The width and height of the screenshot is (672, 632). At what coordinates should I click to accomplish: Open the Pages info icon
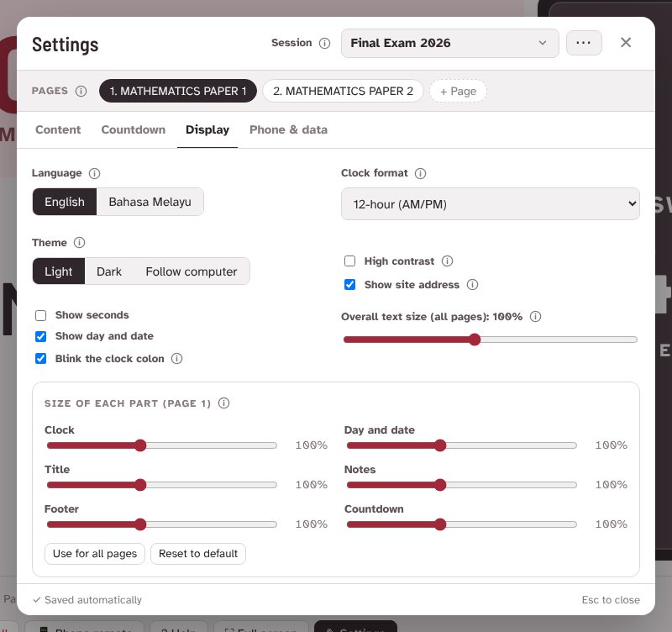81,92
